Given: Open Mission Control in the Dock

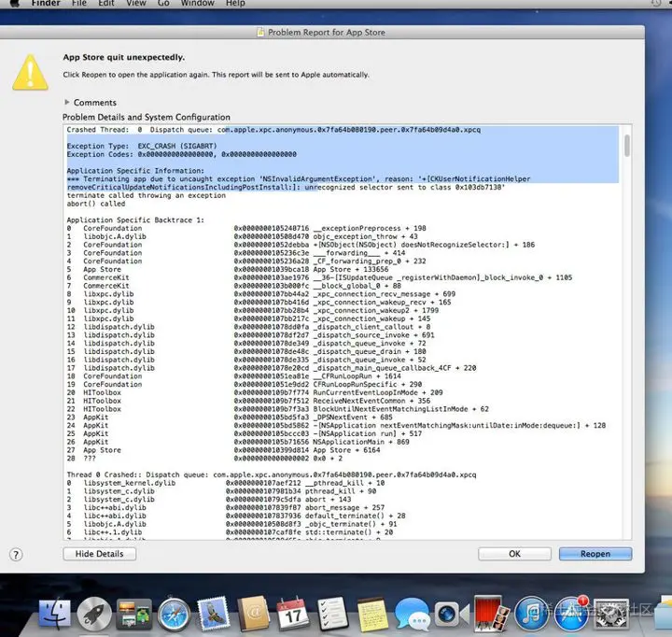Looking at the screenshot, I should (134, 616).
